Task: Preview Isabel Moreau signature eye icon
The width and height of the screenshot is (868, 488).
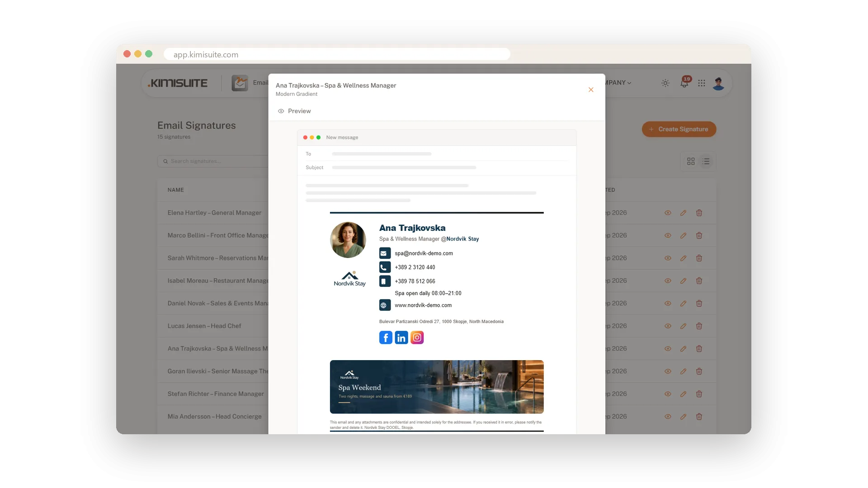Action: pos(668,281)
